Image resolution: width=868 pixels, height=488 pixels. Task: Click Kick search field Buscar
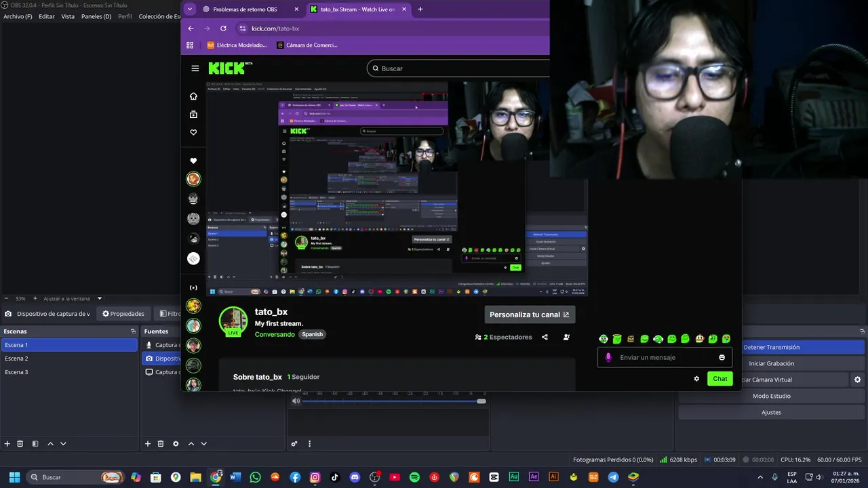[x=458, y=68]
